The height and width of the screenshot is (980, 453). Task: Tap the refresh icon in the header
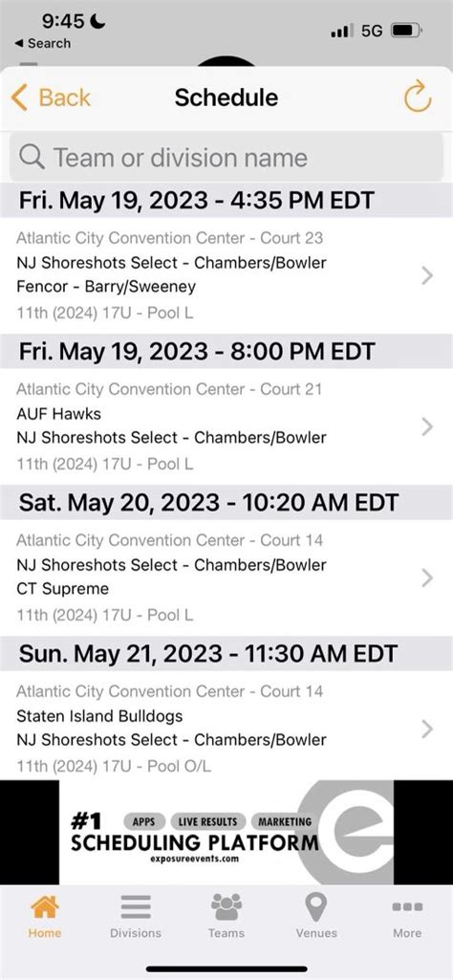[418, 97]
